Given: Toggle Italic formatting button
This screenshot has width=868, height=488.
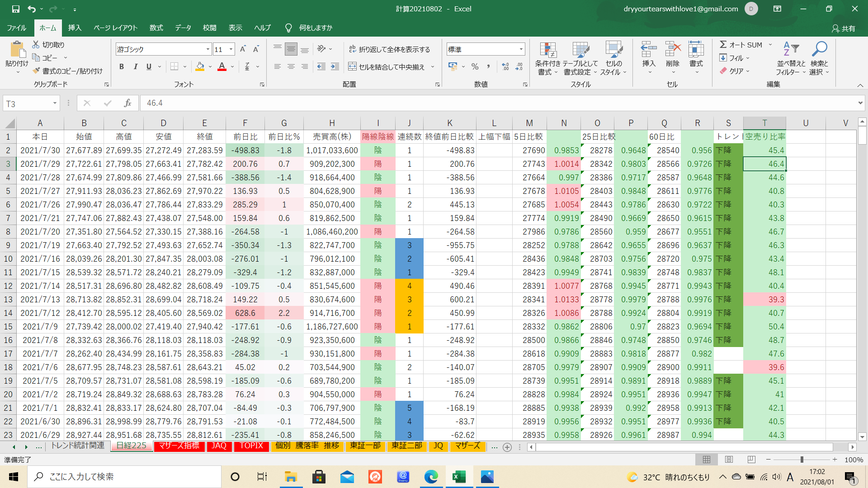Looking at the screenshot, I should [135, 67].
